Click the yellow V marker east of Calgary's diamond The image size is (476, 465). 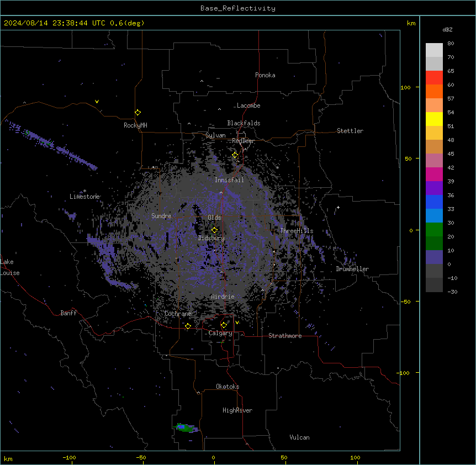237,323
